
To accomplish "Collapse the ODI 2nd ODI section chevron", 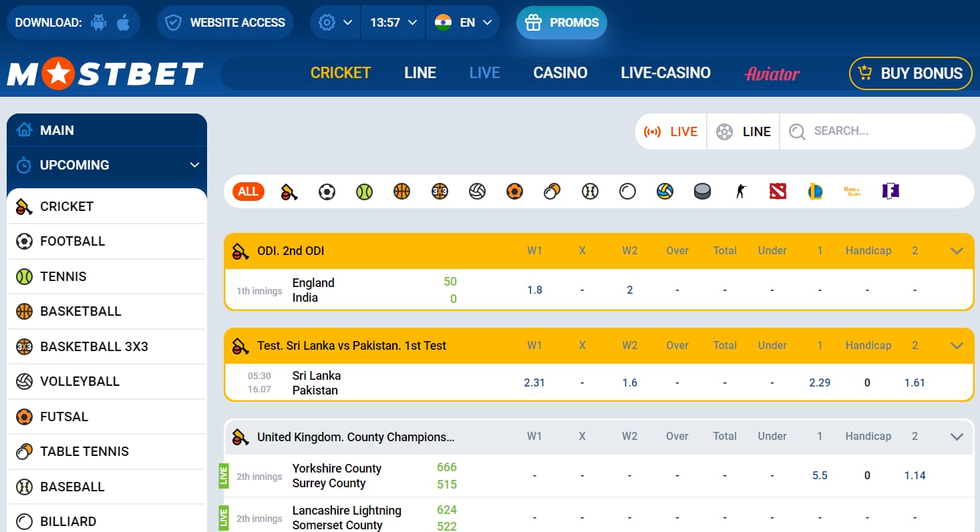I will click(x=957, y=251).
